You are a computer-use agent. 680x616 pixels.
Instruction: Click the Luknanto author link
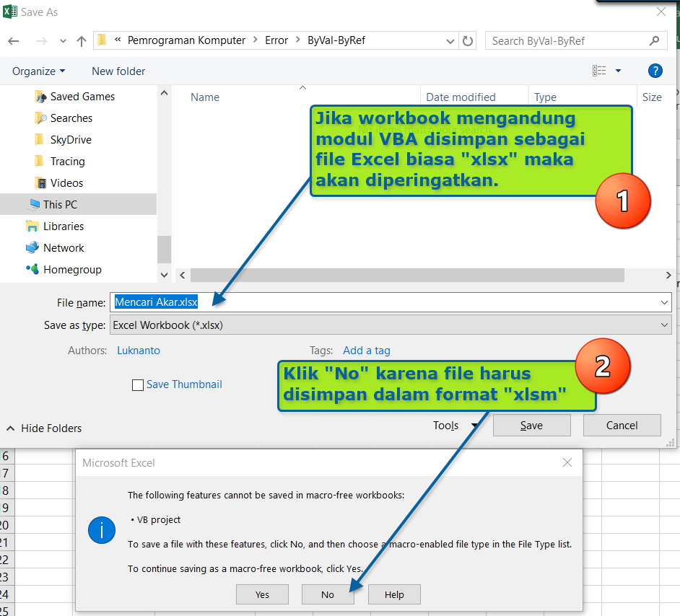pyautogui.click(x=139, y=351)
